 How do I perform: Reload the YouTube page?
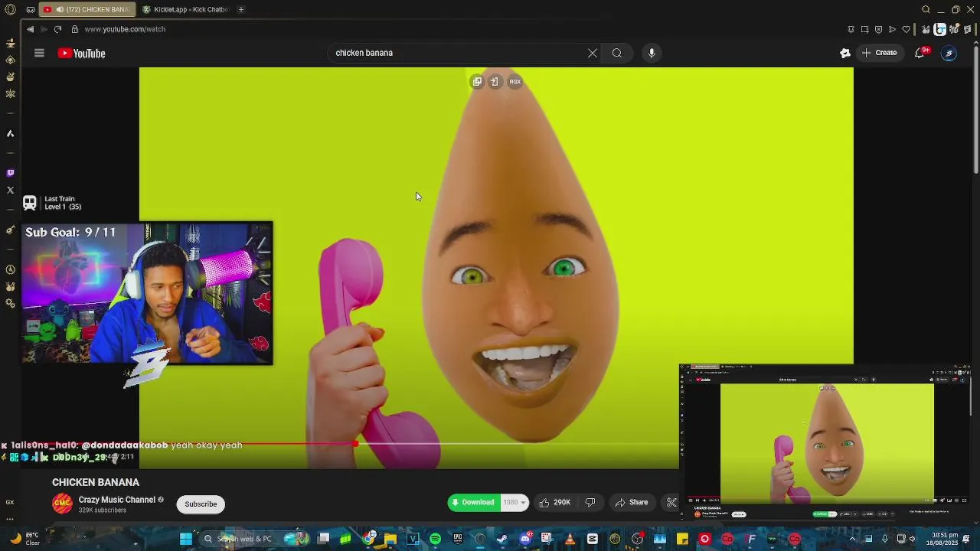tap(57, 29)
